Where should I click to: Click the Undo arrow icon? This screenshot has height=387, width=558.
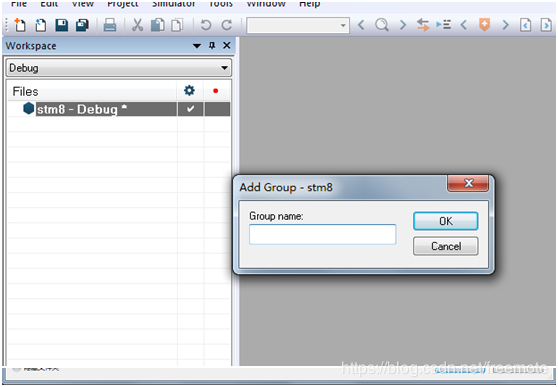coord(206,25)
